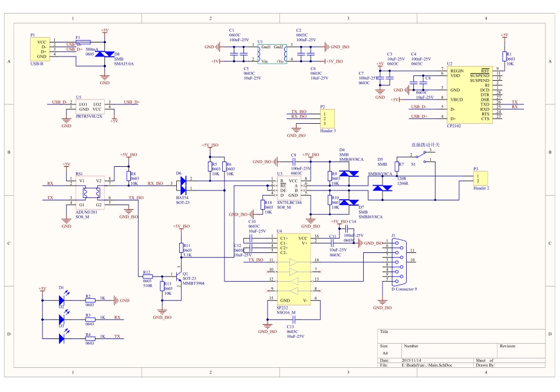Click the 'Header 2' label
This screenshot has width=560, height=392.
[x=481, y=188]
